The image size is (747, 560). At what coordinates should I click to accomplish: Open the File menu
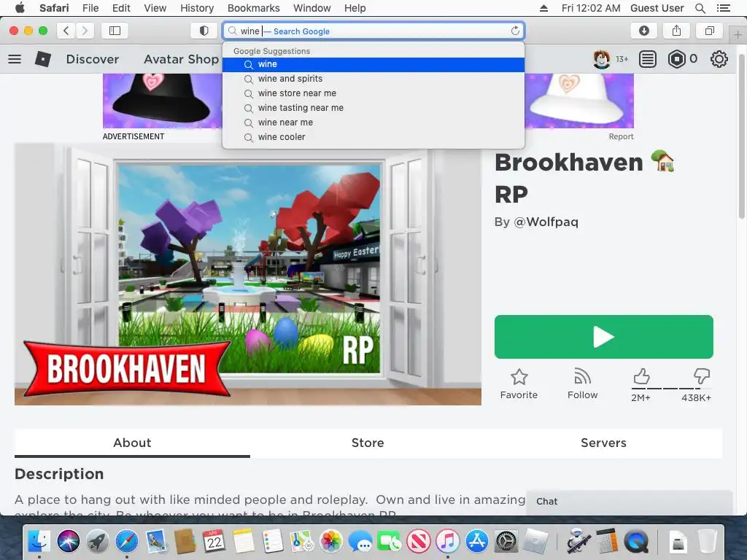(x=90, y=8)
